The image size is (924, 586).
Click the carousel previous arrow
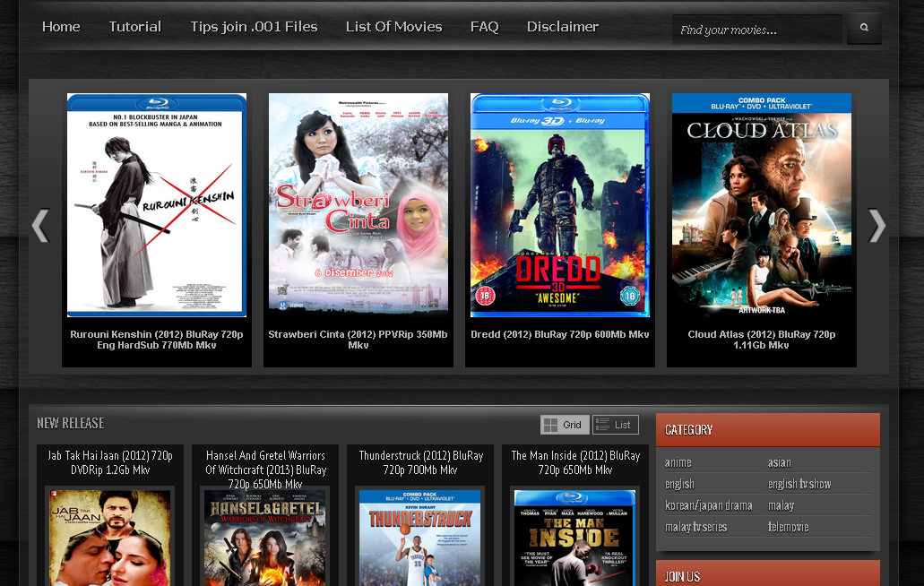click(40, 226)
